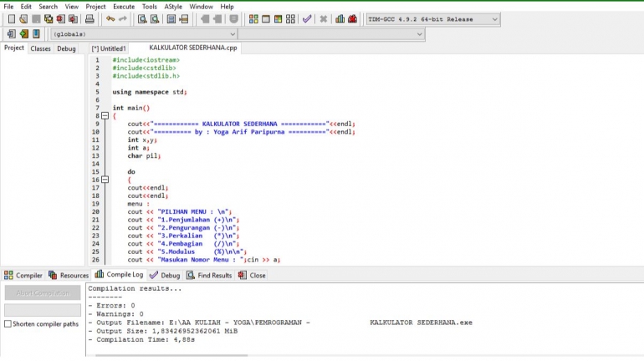Undo the last edit using the toolbar arrow
The image size is (644, 361).
110,19
